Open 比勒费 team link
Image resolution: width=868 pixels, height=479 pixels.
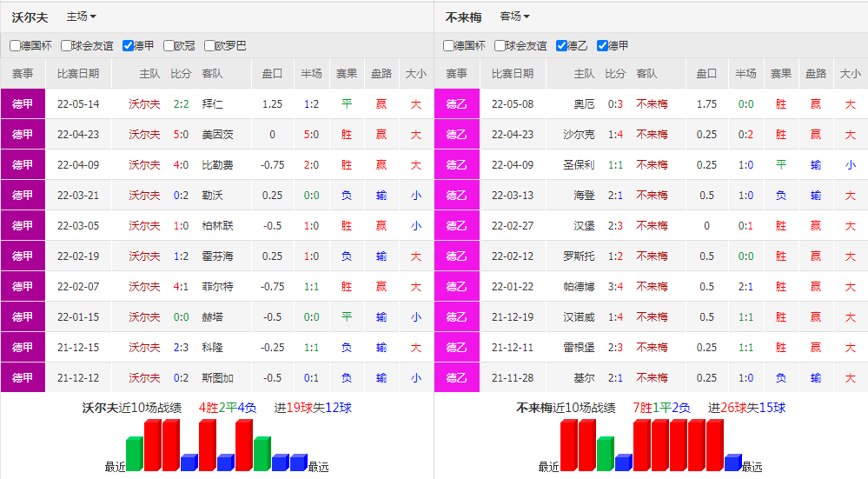[217, 165]
